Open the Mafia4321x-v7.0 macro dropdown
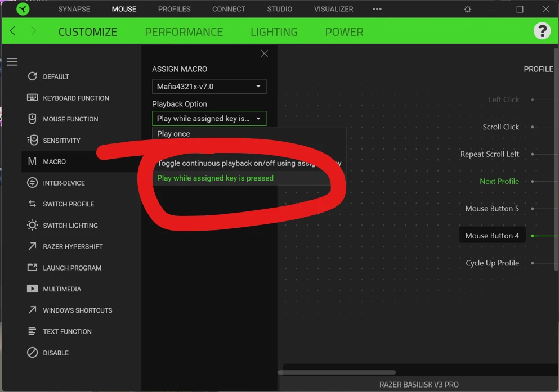The width and height of the screenshot is (559, 392). click(209, 87)
